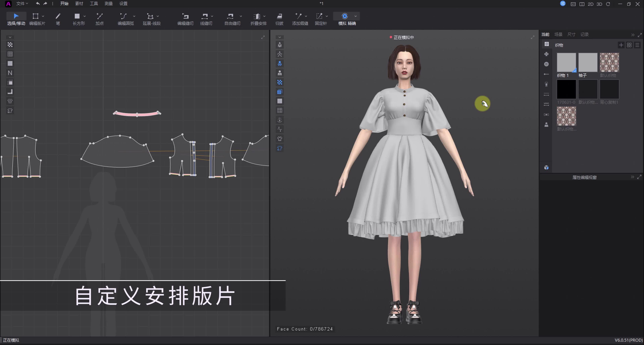Expand the 长方形 tool dropdown arrow
644x345 pixels.
click(x=84, y=16)
